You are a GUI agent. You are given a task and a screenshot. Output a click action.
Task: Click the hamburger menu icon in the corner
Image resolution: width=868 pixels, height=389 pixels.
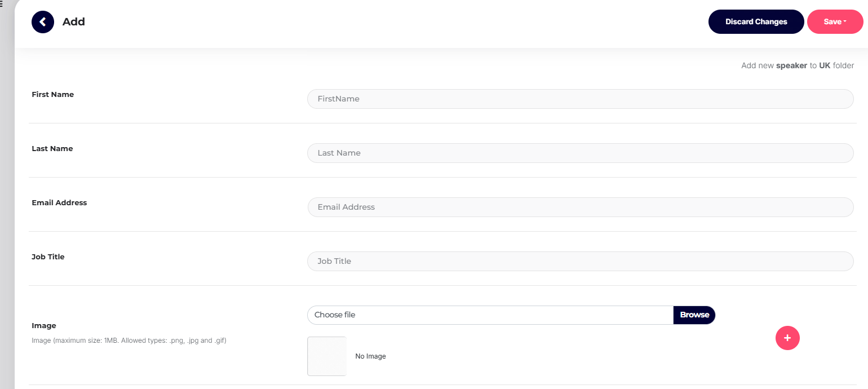2,3
